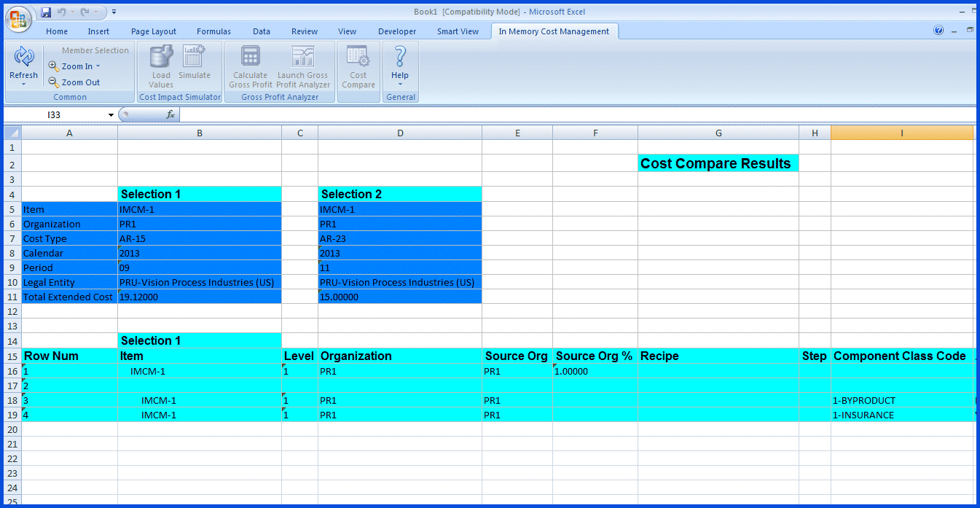Open the Name Box dropdown arrow
980x508 pixels.
[x=111, y=114]
